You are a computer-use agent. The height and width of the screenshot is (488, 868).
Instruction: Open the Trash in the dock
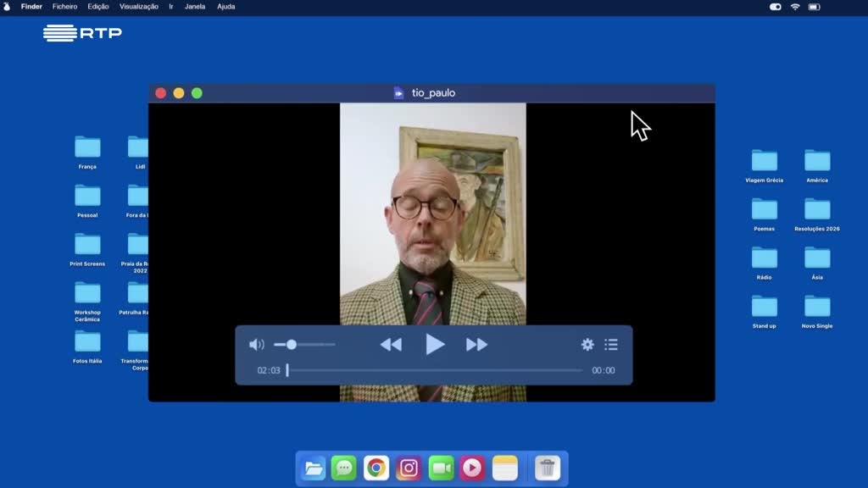point(548,468)
